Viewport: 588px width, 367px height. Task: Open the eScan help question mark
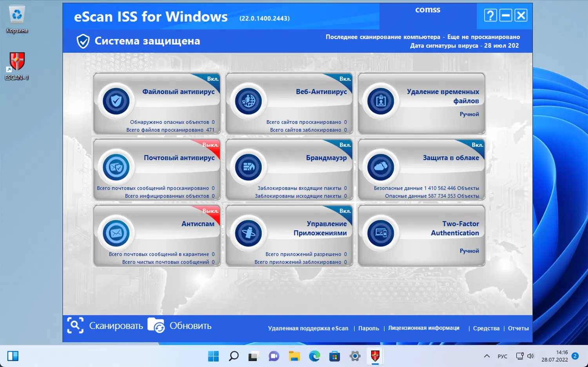[490, 15]
